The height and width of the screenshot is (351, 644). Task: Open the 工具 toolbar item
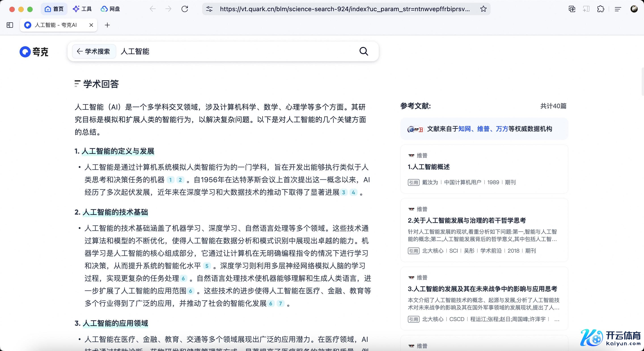82,9
